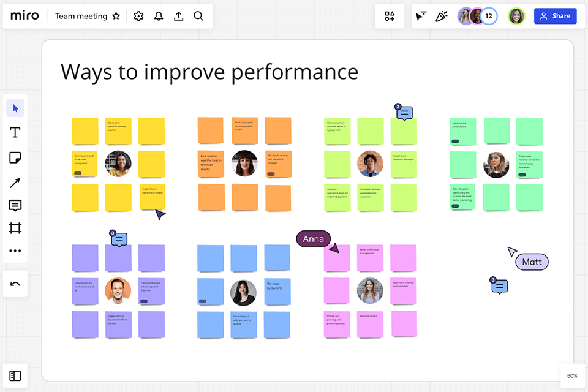Click the tag on yellow "Some teams need" note

pyautogui.click(x=78, y=173)
